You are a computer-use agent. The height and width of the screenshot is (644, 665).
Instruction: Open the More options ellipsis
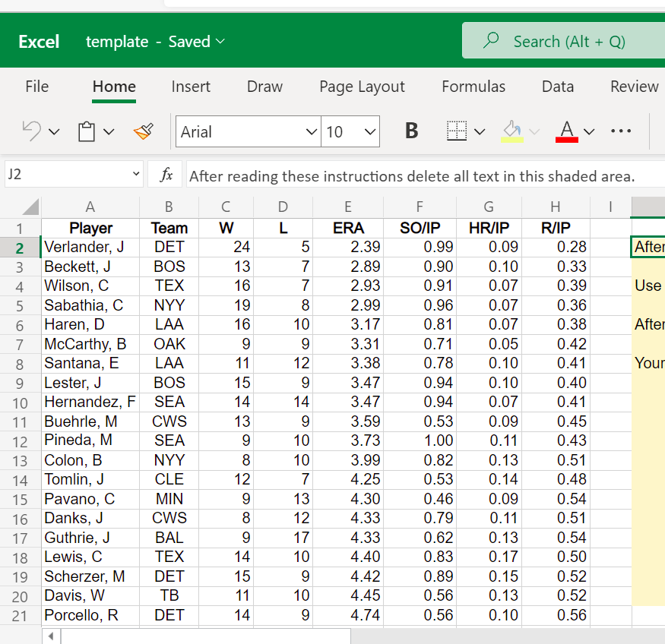click(x=620, y=131)
